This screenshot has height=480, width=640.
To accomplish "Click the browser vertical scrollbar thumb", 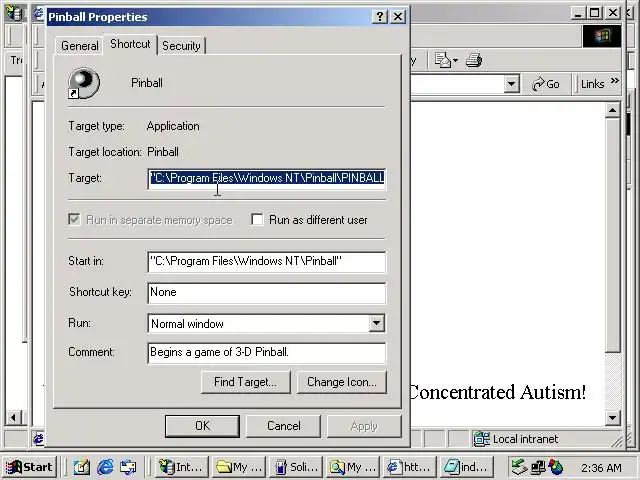I will click(613, 235).
